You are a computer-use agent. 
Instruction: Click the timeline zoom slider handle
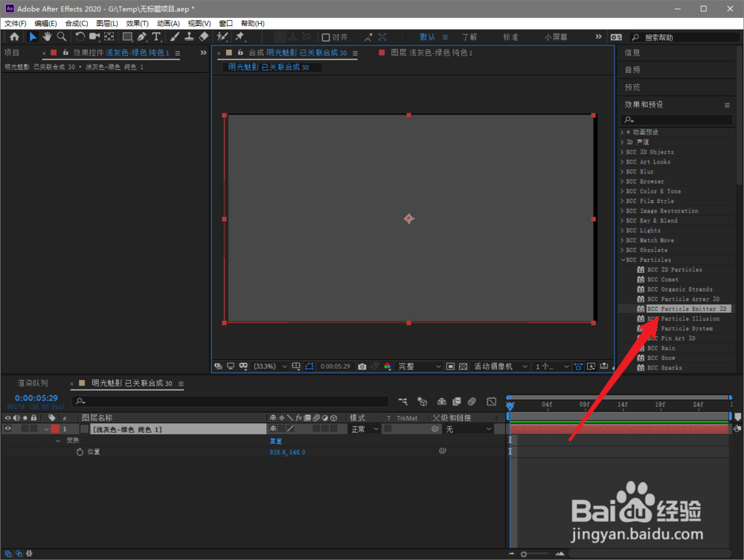pos(523,554)
